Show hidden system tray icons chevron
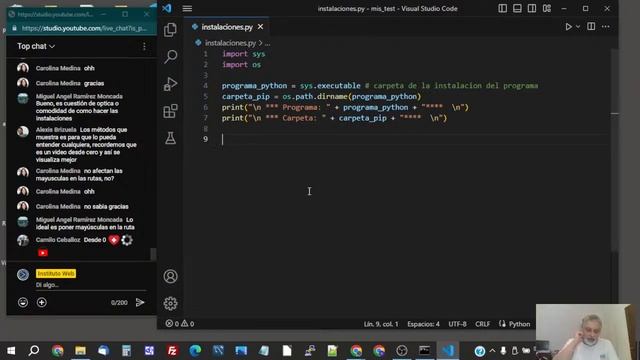The height and width of the screenshot is (360, 640). click(492, 351)
